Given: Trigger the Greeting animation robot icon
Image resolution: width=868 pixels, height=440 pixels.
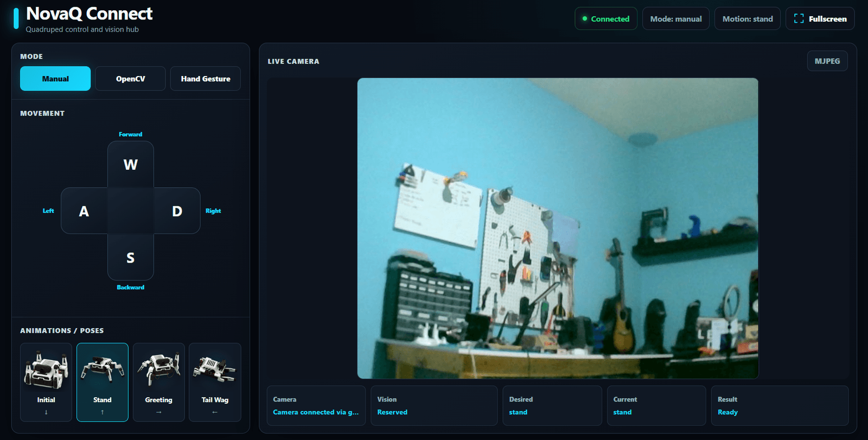Looking at the screenshot, I should 159,369.
